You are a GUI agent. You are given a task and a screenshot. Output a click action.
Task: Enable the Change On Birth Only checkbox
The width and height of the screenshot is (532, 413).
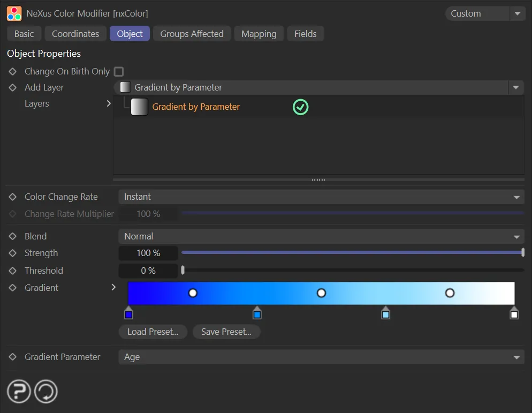[x=119, y=71]
